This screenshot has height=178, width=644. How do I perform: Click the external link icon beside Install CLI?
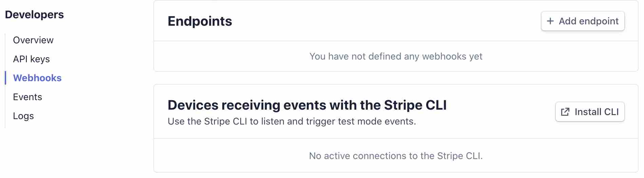click(x=565, y=112)
